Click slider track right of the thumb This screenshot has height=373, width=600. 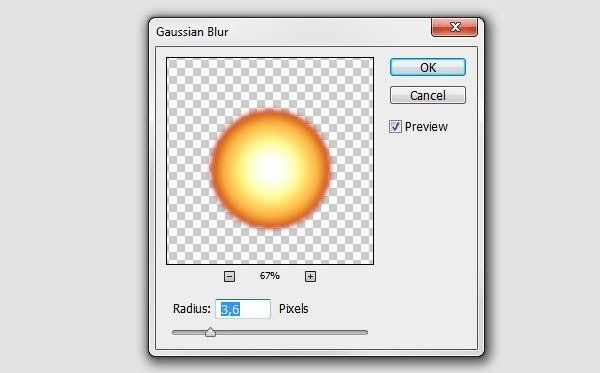(x=291, y=333)
